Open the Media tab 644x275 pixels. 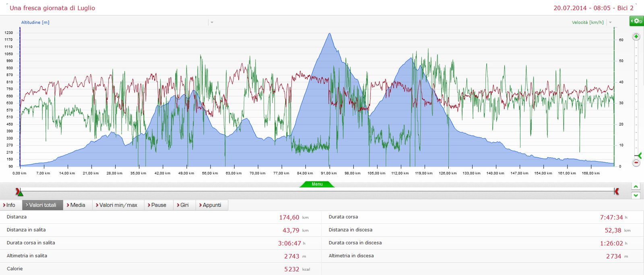(x=77, y=205)
